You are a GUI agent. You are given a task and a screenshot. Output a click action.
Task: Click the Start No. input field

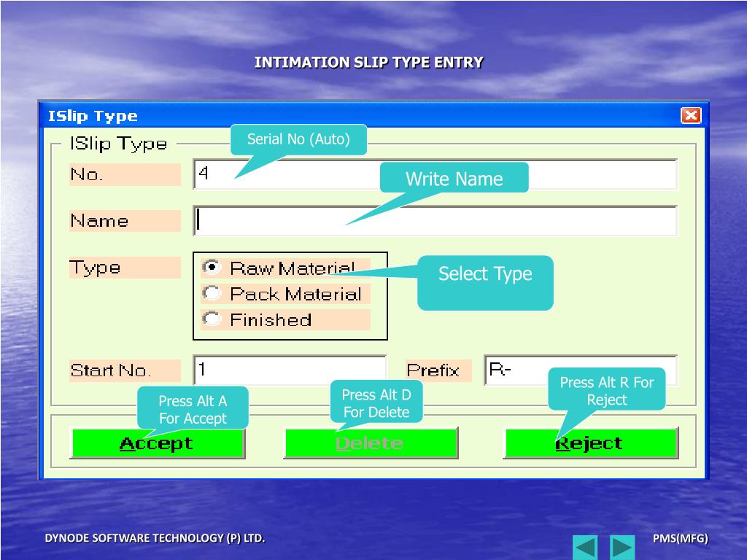click(x=290, y=370)
